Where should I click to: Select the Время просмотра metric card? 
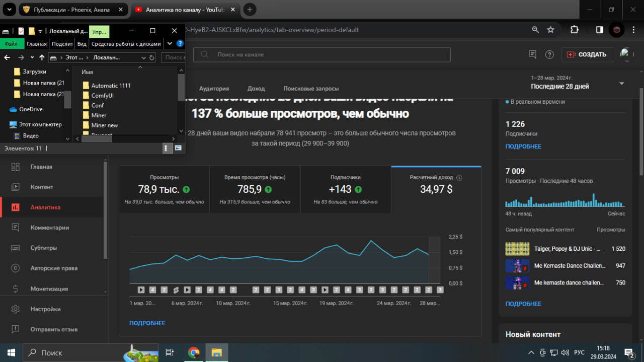coord(255,190)
